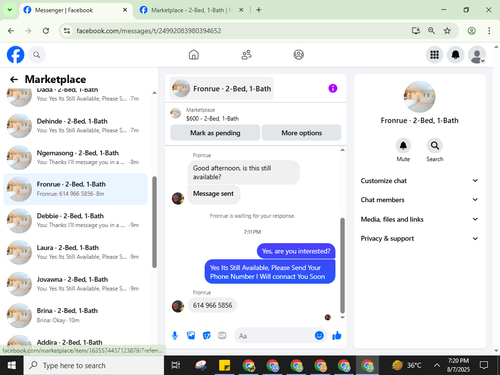
Task: Choose a sticker icon
Action: (207, 336)
